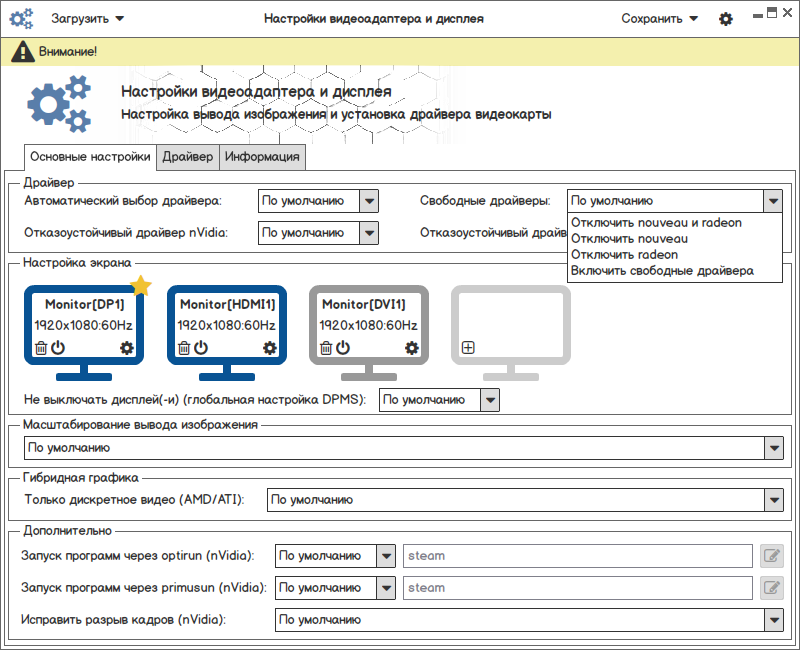Toggle power for Monitor[DP1]
Image resolution: width=800 pixels, height=650 pixels.
[x=58, y=348]
